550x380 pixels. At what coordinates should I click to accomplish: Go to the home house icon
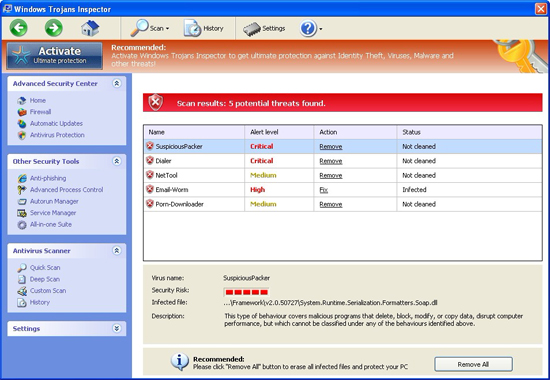click(90, 28)
